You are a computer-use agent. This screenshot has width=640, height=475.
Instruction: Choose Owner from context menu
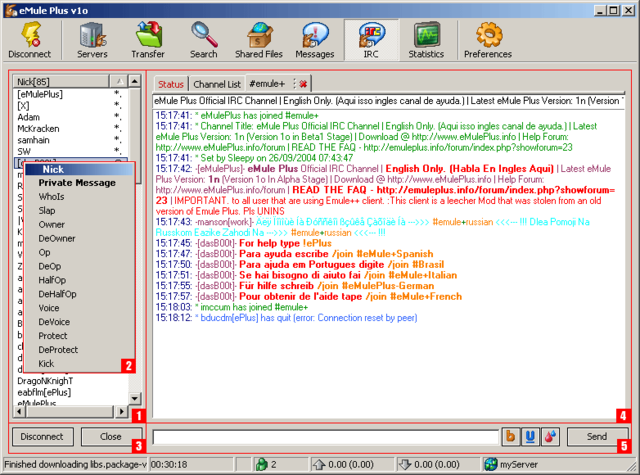point(52,224)
